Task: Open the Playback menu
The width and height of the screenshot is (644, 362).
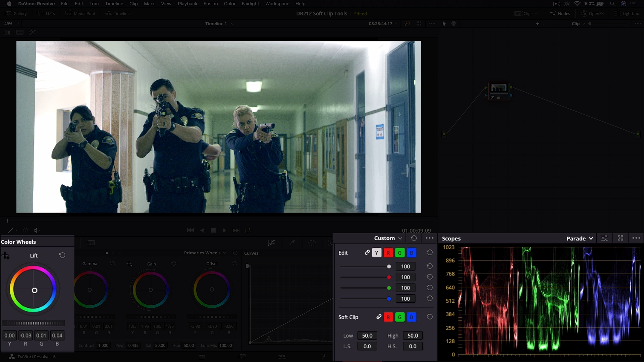Action: pos(187,4)
